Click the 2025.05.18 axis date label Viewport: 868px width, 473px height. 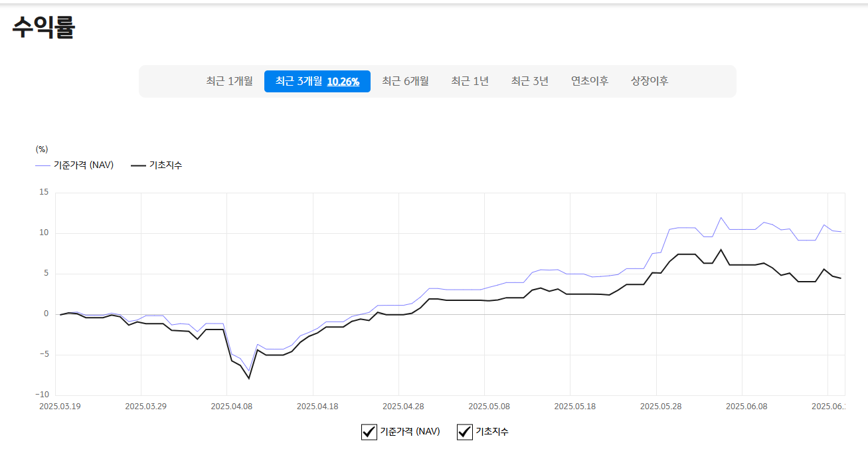[575, 407]
